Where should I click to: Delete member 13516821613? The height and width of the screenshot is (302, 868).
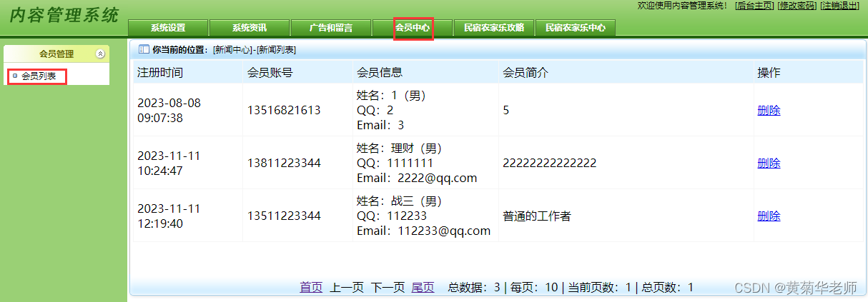click(x=769, y=110)
